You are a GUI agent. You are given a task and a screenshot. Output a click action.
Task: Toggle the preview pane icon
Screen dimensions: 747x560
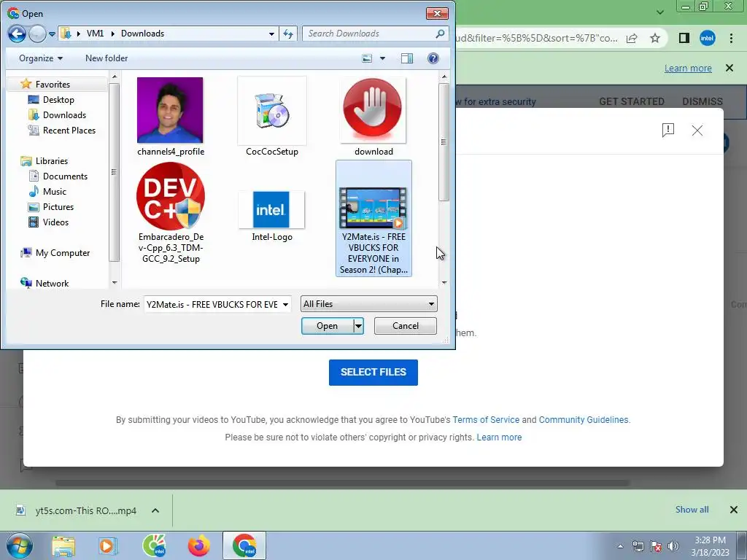pyautogui.click(x=407, y=58)
